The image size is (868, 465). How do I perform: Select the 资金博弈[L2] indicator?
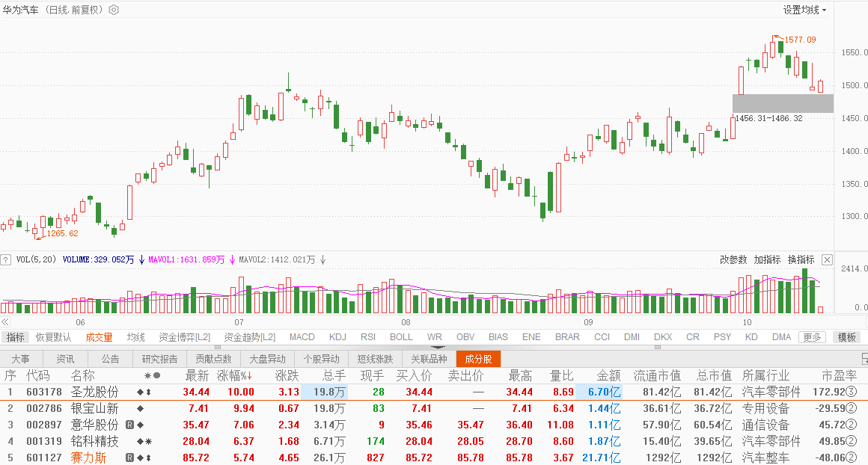184,337
